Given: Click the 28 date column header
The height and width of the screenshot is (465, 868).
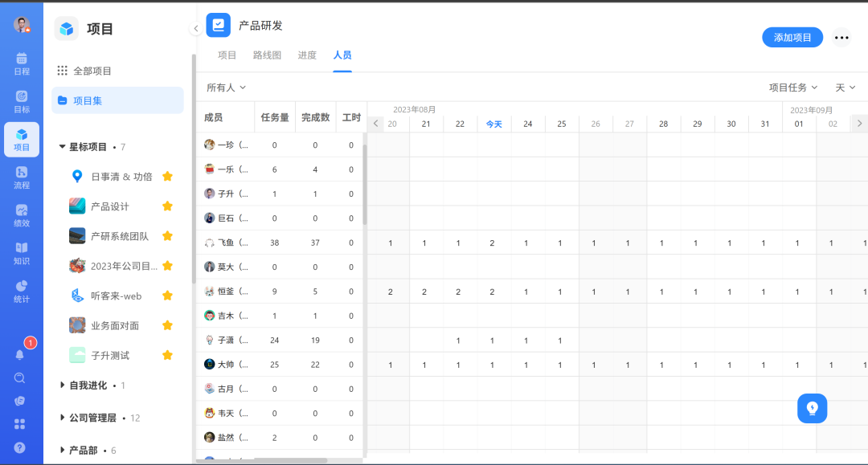Looking at the screenshot, I should pyautogui.click(x=663, y=124).
